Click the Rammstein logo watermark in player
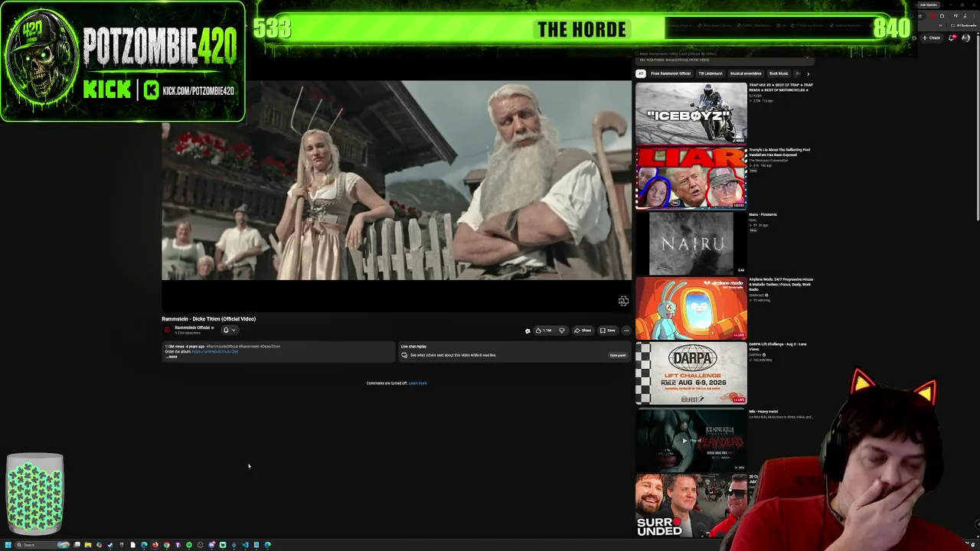980x551 pixels. [623, 302]
